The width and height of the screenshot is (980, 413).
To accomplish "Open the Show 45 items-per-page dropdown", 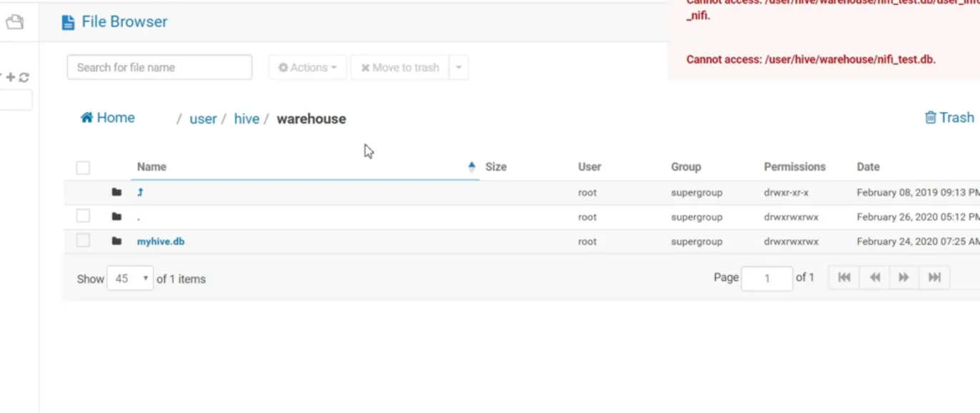I will (130, 279).
